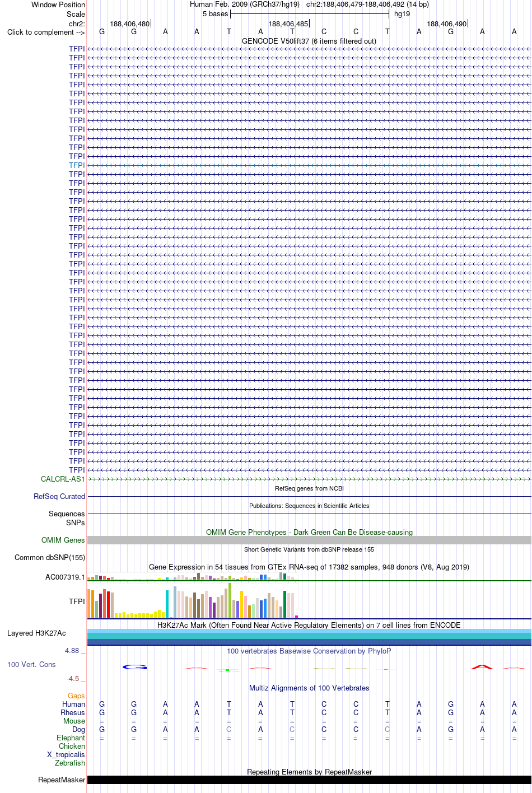Select the Rhesus species label
Image resolution: width=532 pixels, height=793 pixels.
(73, 712)
